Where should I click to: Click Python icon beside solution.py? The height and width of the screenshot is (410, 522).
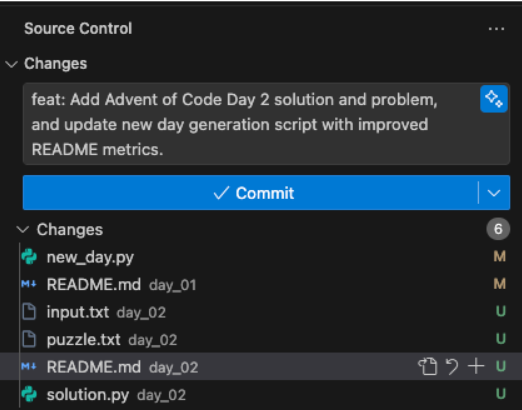29,394
